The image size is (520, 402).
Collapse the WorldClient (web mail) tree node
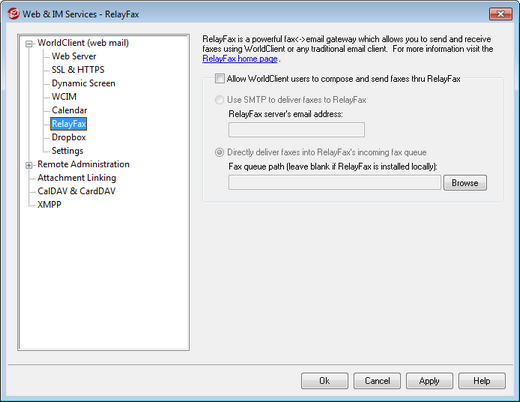point(29,44)
